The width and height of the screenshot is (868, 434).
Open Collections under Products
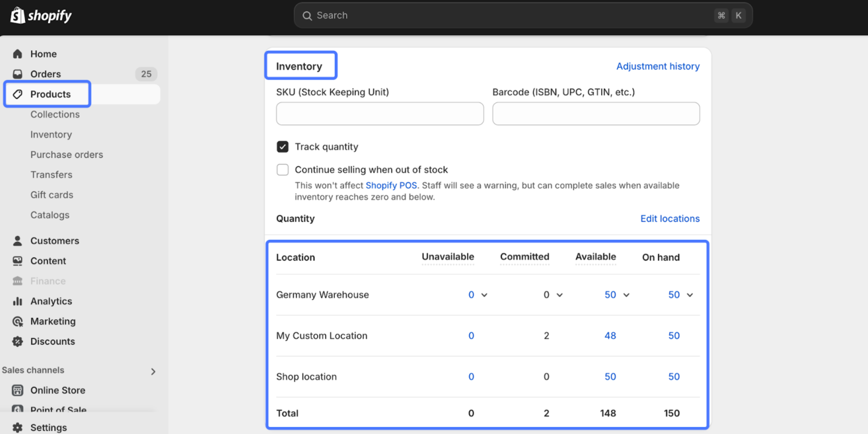(x=55, y=114)
